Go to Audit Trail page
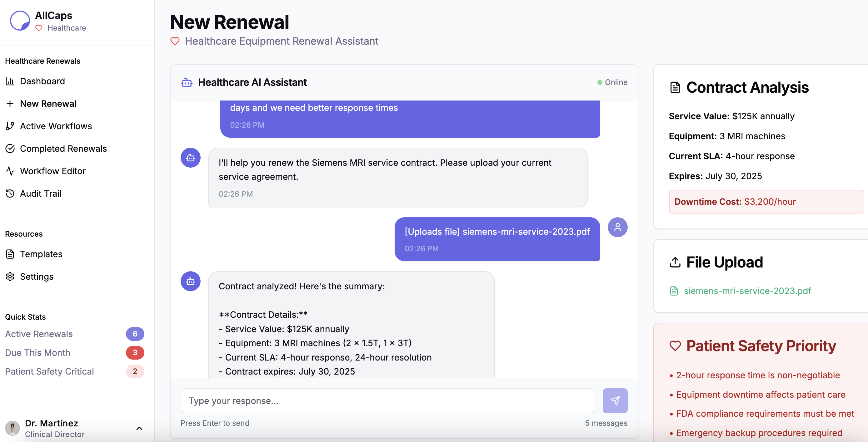 (40, 193)
